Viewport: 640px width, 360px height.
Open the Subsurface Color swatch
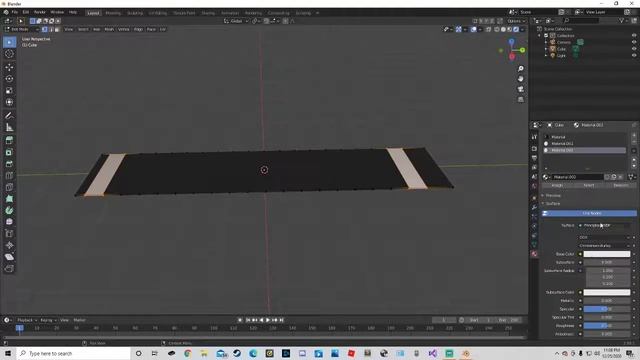point(607,292)
